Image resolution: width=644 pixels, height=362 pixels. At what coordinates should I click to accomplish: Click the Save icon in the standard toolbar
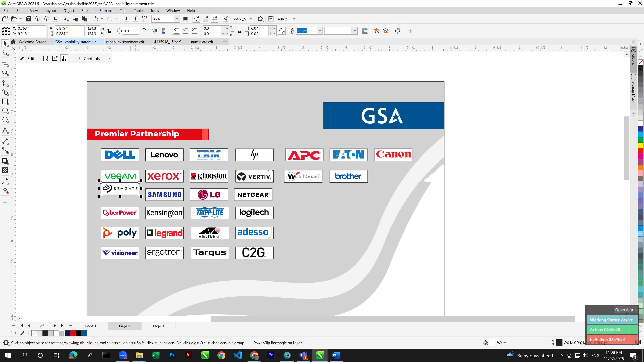tap(29, 19)
